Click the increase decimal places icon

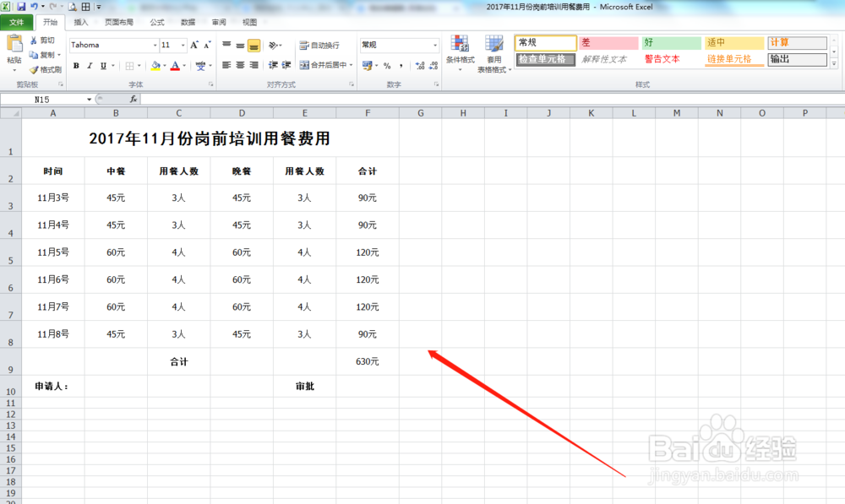420,66
